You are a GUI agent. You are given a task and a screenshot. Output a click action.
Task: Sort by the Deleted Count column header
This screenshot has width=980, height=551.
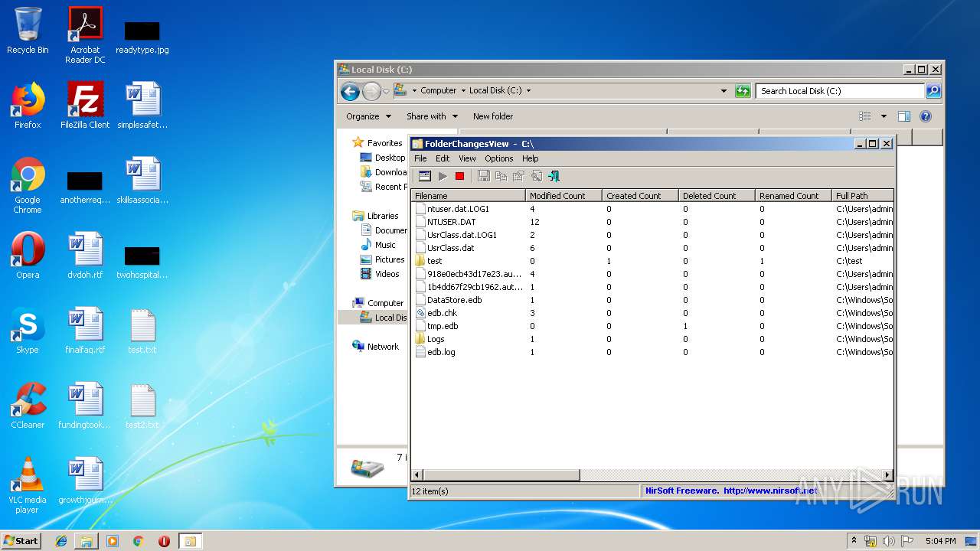(717, 196)
